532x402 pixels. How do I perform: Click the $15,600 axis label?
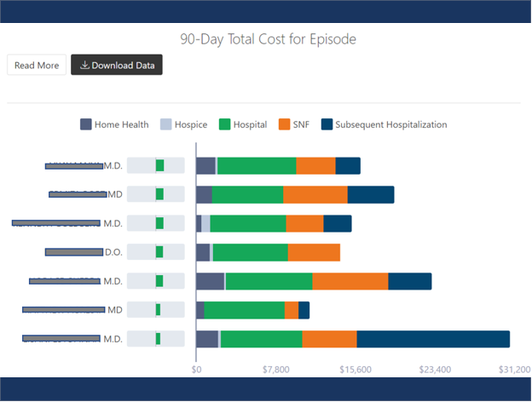point(356,370)
